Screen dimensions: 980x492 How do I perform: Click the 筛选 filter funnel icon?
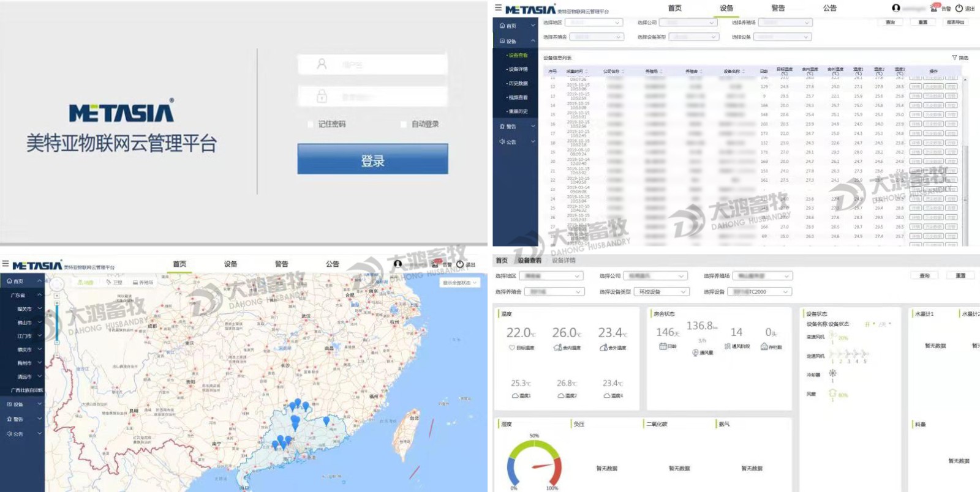click(x=954, y=58)
